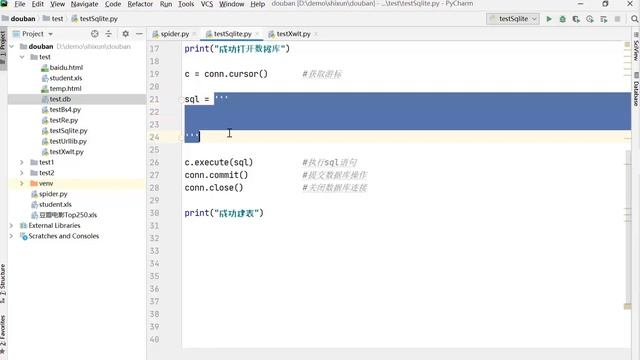640x360 pixels.
Task: Open the Structure side tool window
Action: point(3,284)
